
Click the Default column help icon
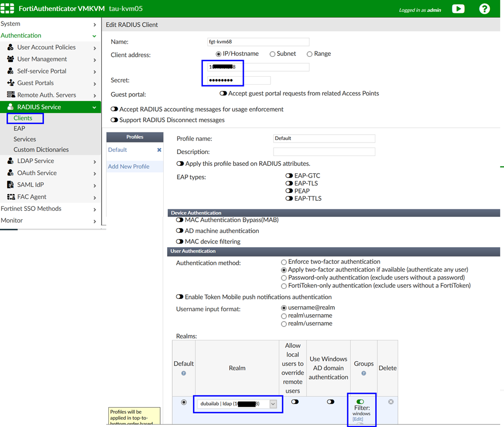[x=183, y=373]
